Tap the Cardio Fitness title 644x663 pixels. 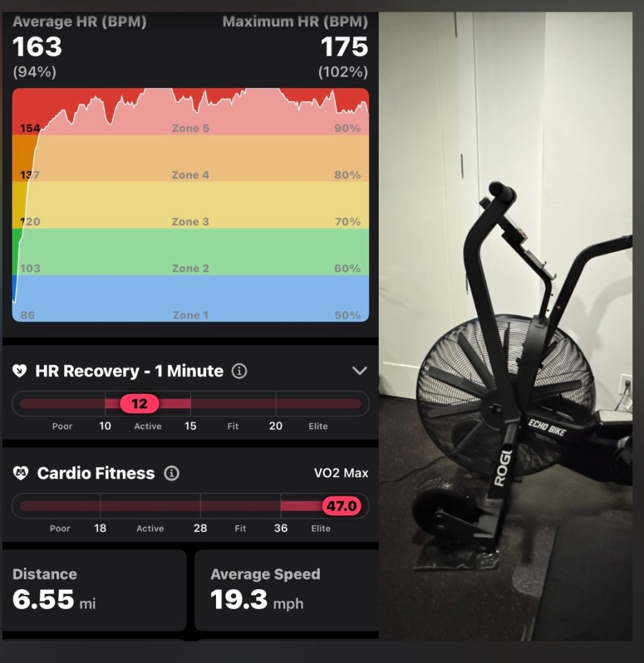click(x=96, y=473)
